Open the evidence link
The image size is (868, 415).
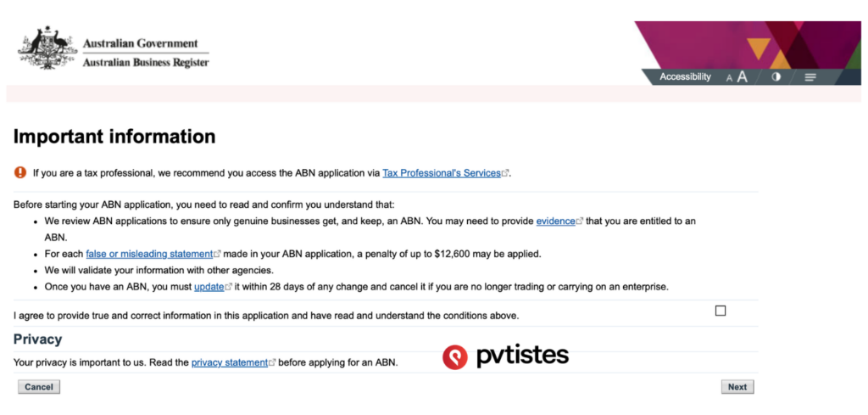(x=555, y=222)
